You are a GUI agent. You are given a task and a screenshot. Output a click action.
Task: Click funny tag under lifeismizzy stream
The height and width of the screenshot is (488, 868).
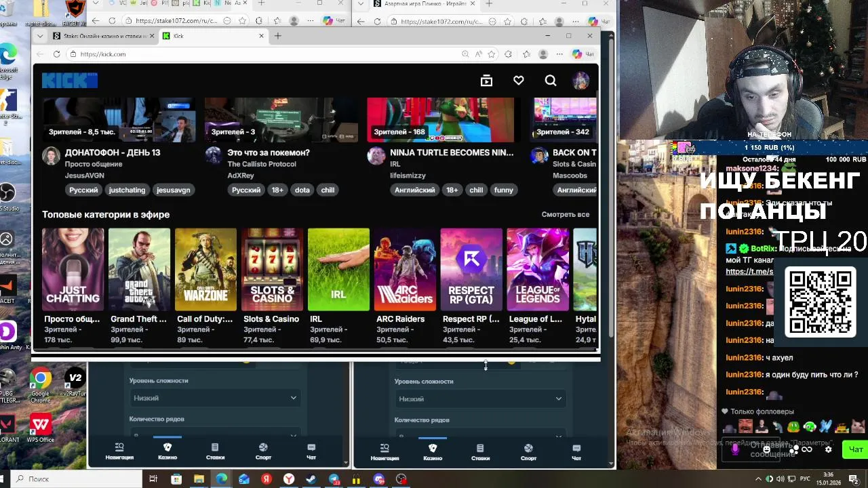(x=504, y=190)
